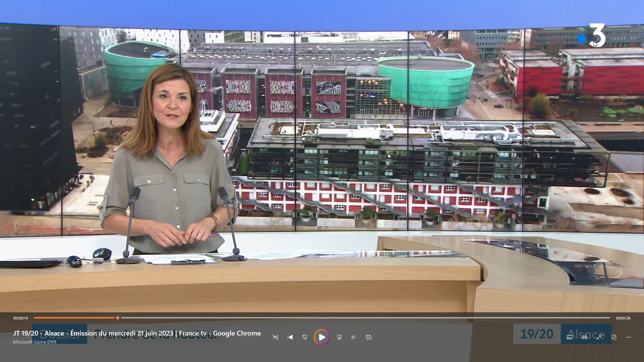Open the volume control
The width and height of the screenshot is (644, 362).
[x=584, y=337]
